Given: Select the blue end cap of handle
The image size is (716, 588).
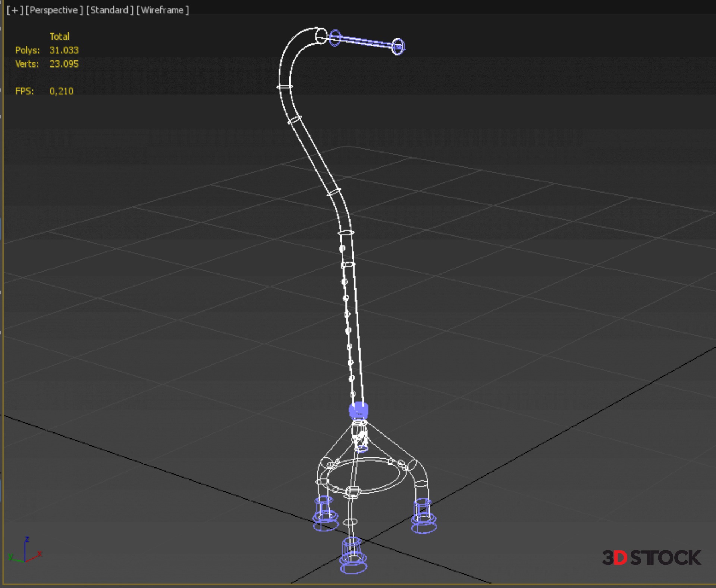Looking at the screenshot, I should [398, 47].
